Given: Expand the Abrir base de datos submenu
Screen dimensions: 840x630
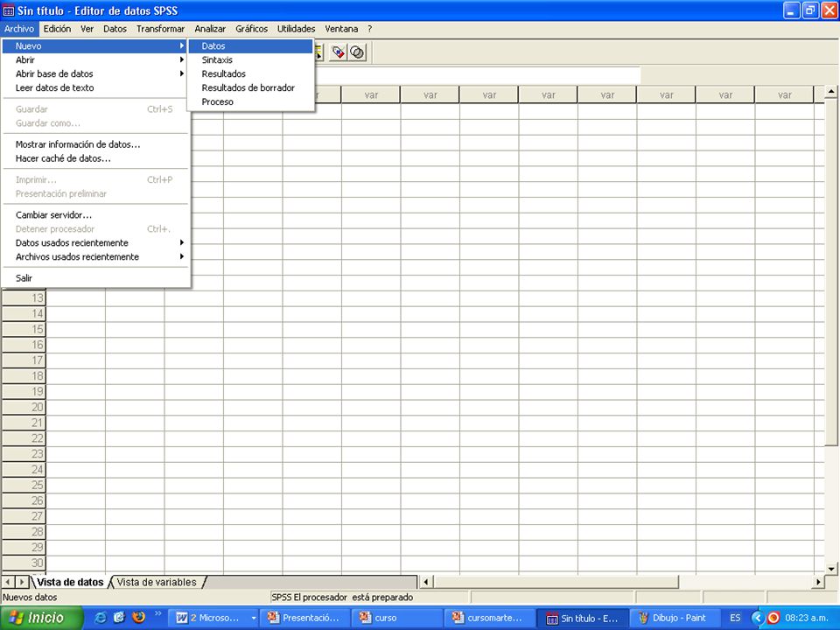Looking at the screenshot, I should [x=95, y=73].
